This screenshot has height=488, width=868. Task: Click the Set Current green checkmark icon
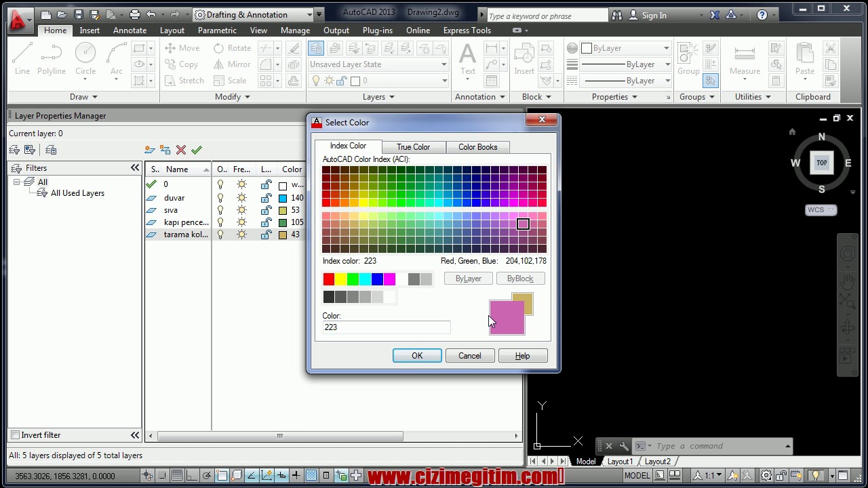pos(197,150)
